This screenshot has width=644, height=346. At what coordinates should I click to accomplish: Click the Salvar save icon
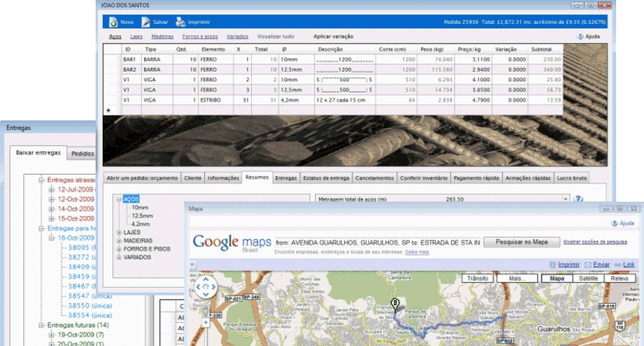pos(146,22)
